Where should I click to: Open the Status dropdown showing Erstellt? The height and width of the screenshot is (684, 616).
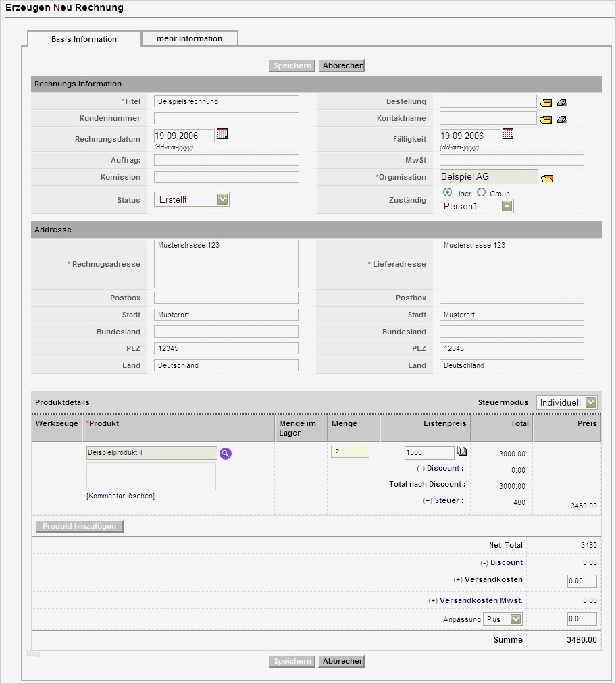coord(192,199)
